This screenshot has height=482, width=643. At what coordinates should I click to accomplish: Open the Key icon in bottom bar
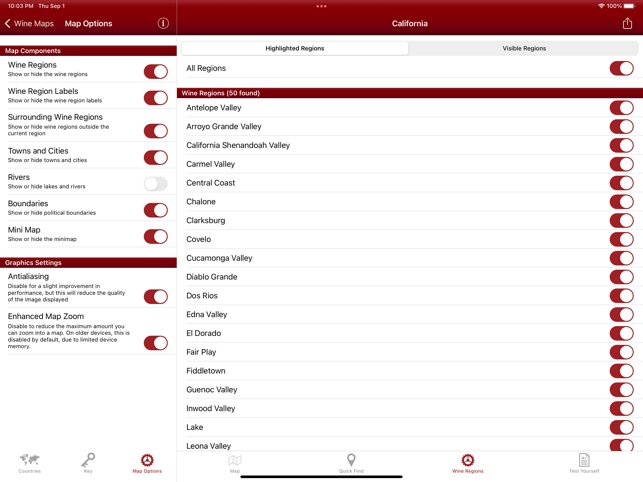pos(88,461)
